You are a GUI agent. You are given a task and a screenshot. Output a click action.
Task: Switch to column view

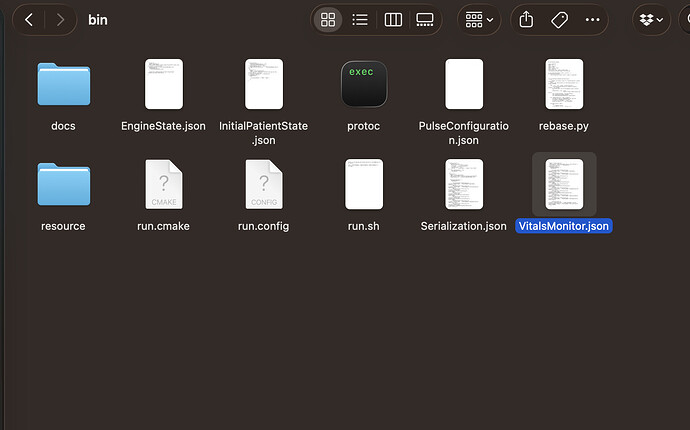point(393,19)
